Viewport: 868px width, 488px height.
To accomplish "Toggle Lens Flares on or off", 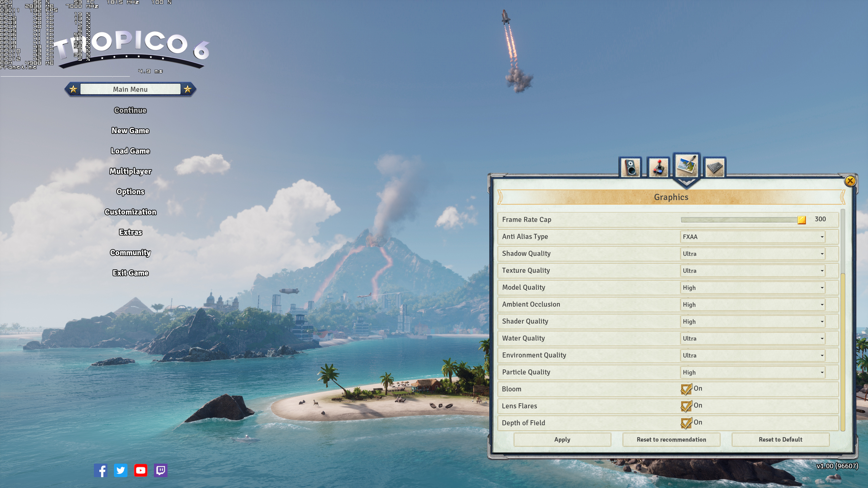I will click(x=686, y=406).
